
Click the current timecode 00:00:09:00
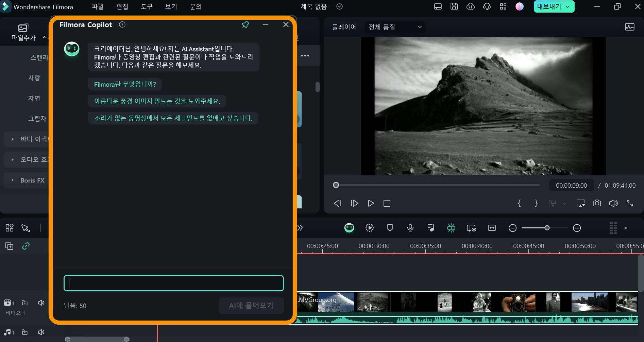pyautogui.click(x=571, y=185)
